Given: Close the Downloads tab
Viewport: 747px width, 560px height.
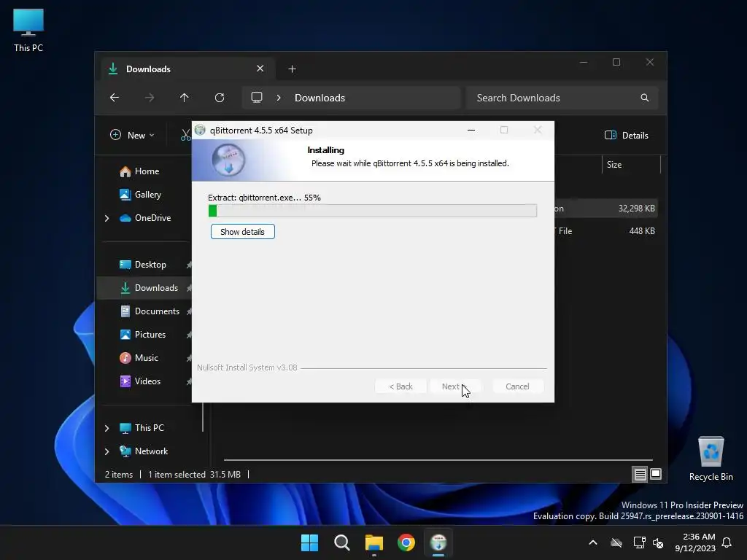Looking at the screenshot, I should coord(260,69).
